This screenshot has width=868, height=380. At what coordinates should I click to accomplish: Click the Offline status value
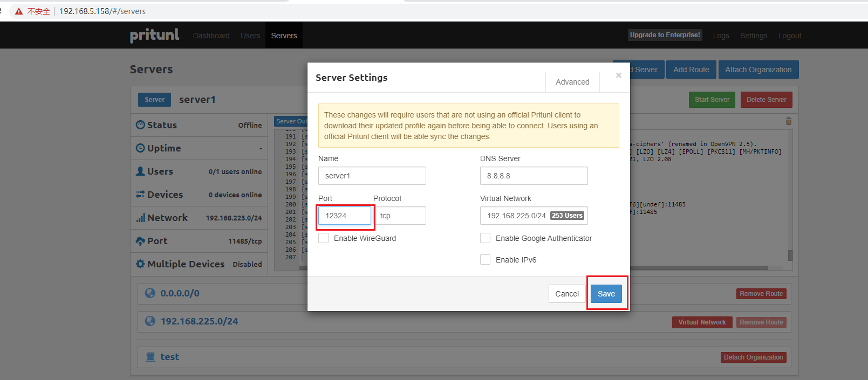coord(250,125)
